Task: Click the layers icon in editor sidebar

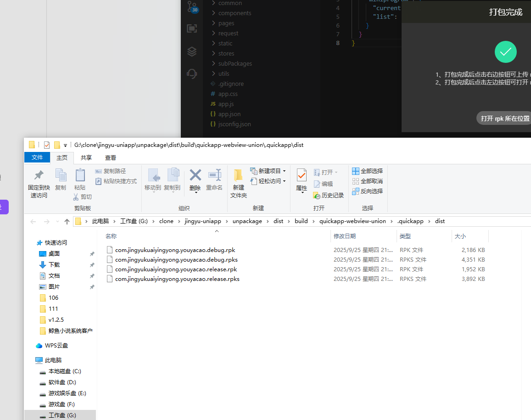Action: (x=192, y=51)
